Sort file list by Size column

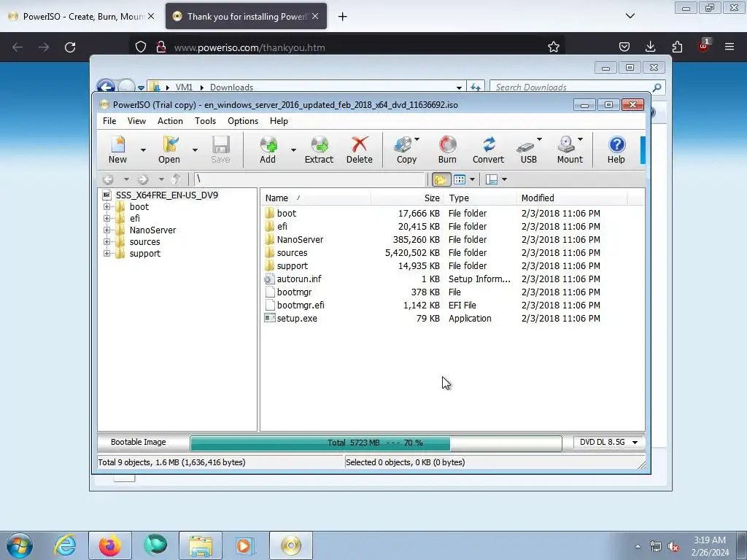407,198
